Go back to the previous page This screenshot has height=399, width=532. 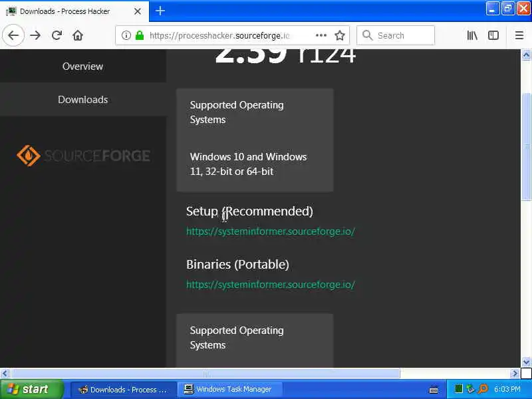coord(13,35)
